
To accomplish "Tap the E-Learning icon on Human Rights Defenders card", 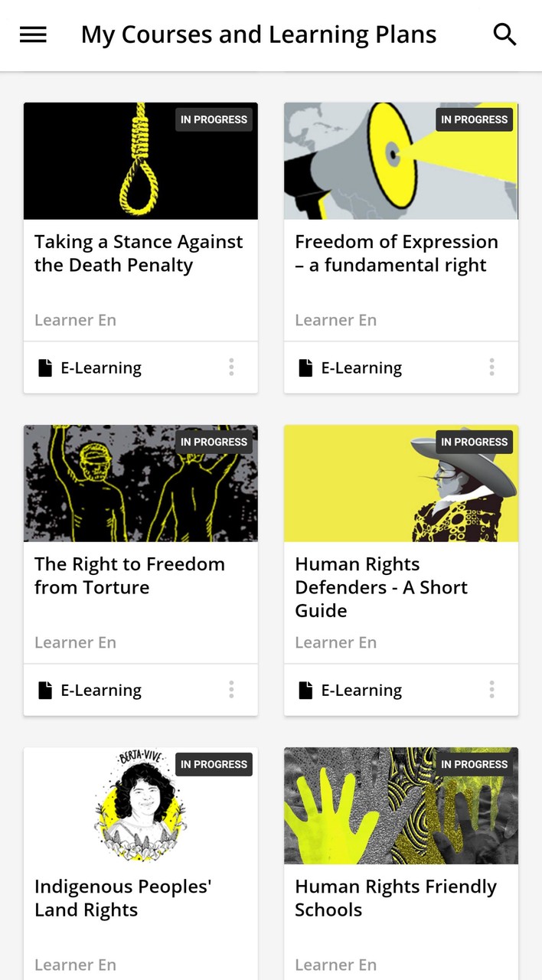I will tap(305, 690).
